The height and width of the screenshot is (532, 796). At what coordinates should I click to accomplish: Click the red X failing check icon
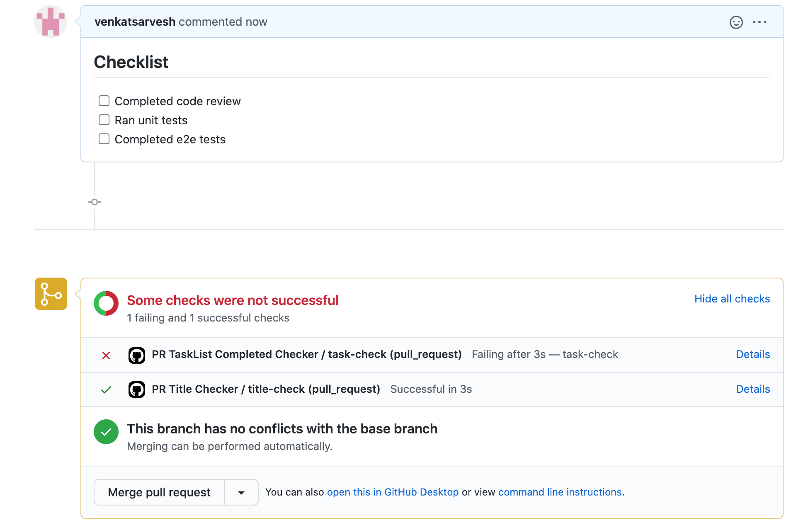(106, 355)
